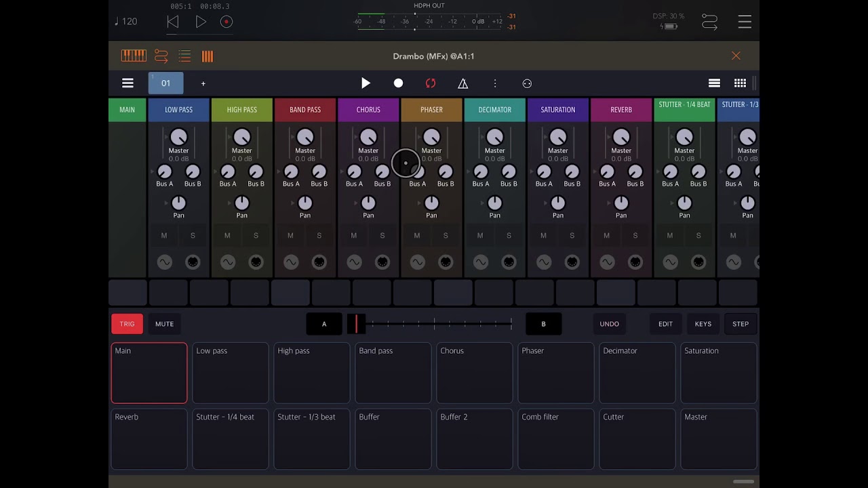Trigger the Comb filter pad

coord(556,439)
